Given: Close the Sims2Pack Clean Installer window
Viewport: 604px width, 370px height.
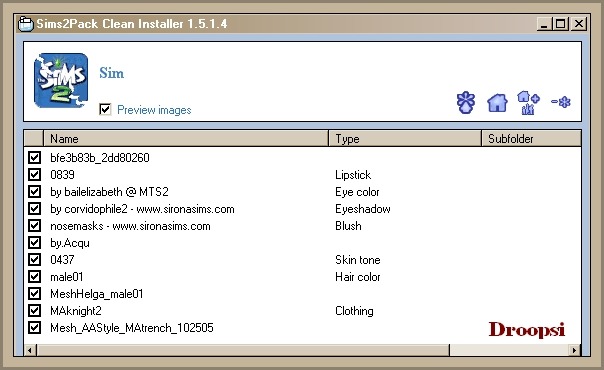Looking at the screenshot, I should click(579, 24).
